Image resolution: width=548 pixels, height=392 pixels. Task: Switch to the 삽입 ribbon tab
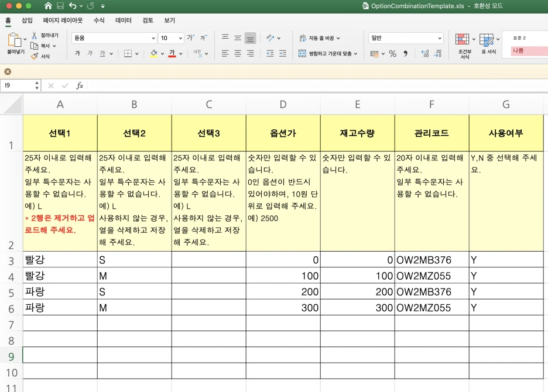pyautogui.click(x=27, y=20)
